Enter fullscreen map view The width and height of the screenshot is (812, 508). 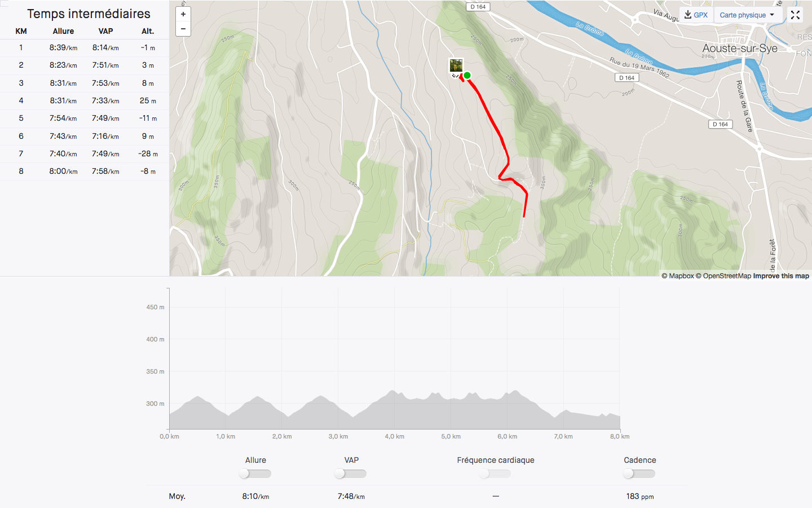click(795, 15)
